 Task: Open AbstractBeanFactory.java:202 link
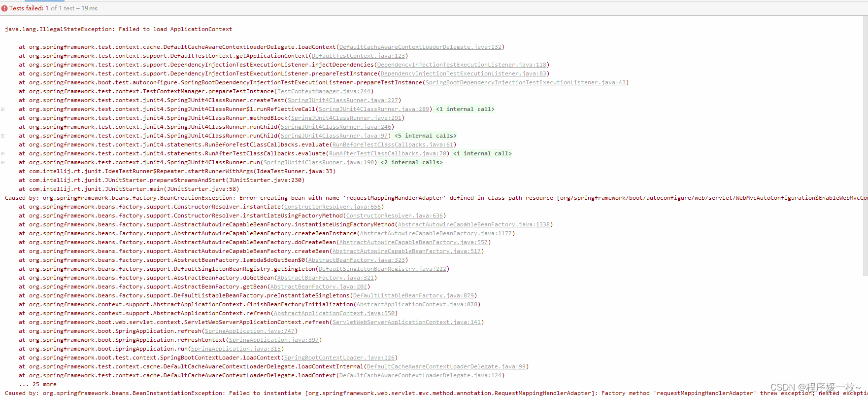tap(319, 287)
